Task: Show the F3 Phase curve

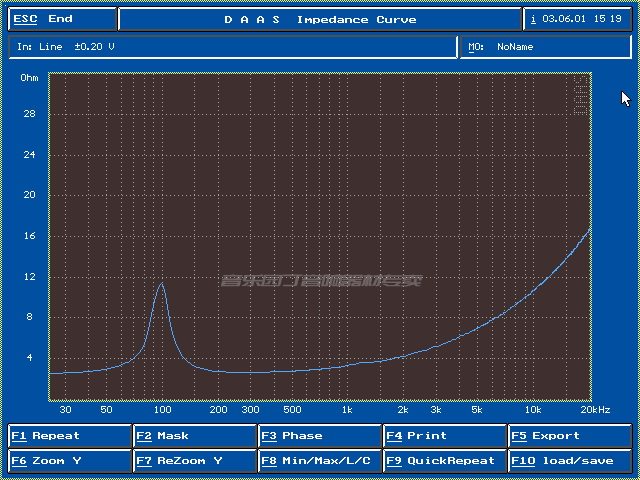Action: [320, 436]
